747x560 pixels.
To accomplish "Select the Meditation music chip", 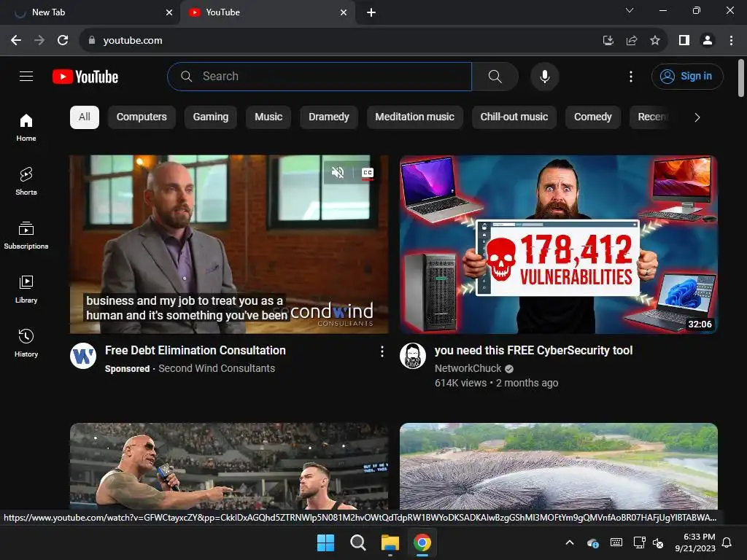I will [x=414, y=117].
